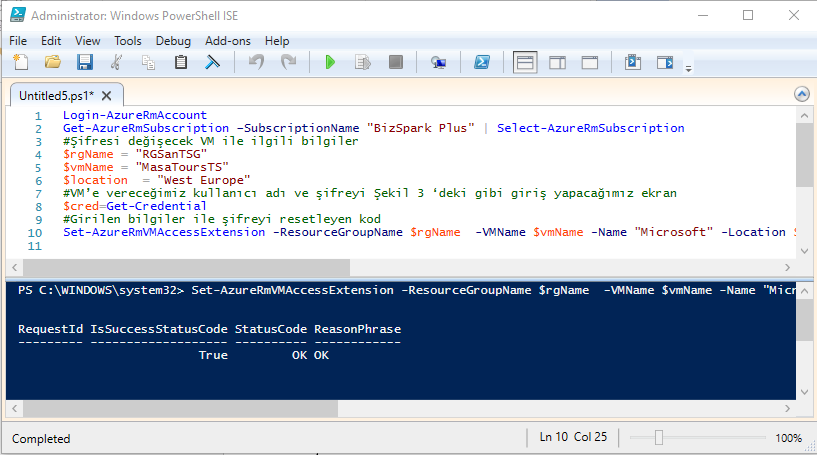Click IsSuccessStatusCode column header in console
Viewport: 817px width, 455px height.
pos(159,329)
